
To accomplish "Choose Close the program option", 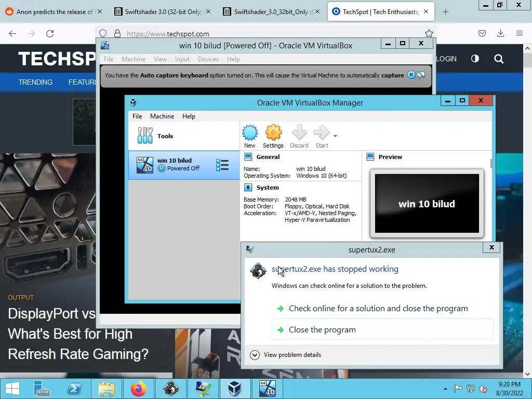I will click(383, 329).
